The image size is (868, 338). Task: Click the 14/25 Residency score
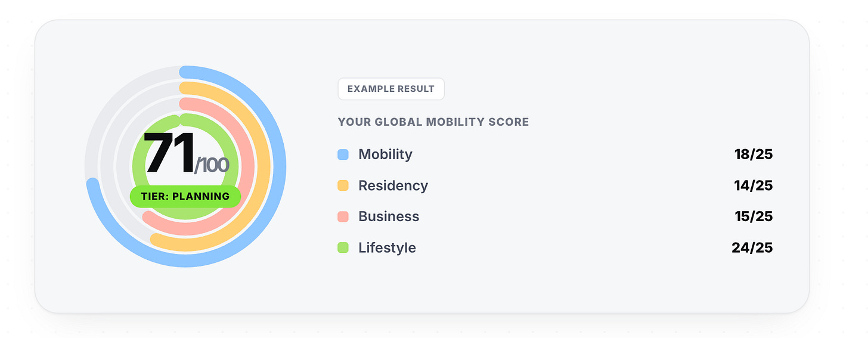pyautogui.click(x=754, y=185)
